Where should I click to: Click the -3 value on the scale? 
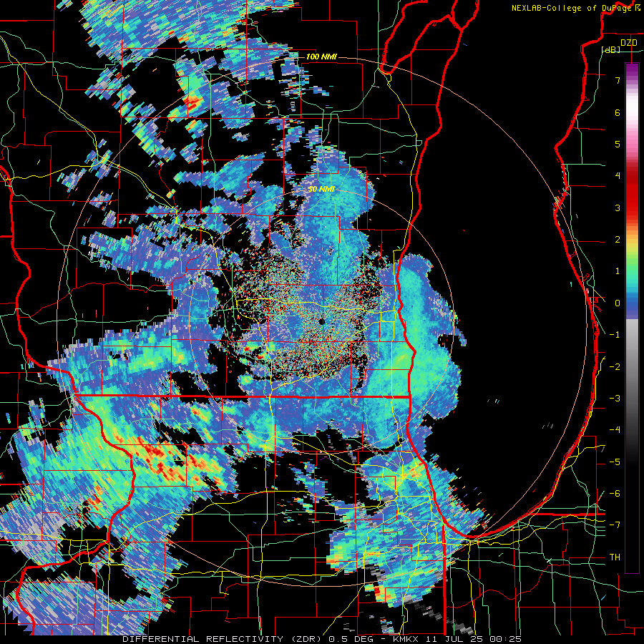click(615, 399)
